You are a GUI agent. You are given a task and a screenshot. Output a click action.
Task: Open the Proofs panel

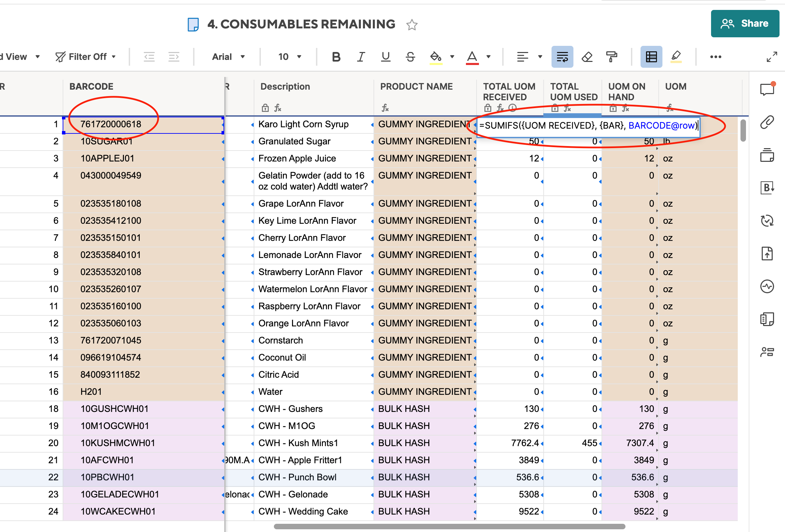click(768, 156)
